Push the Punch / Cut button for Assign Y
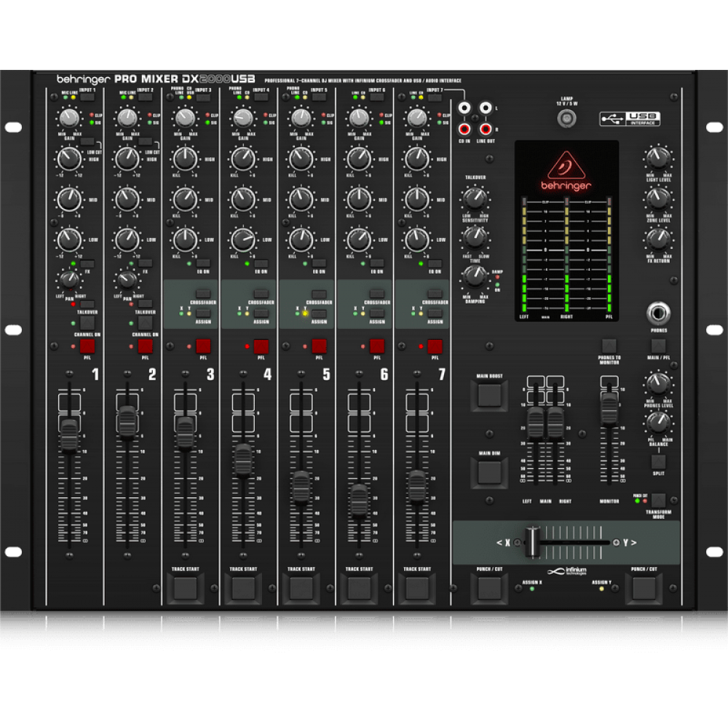 (644, 588)
